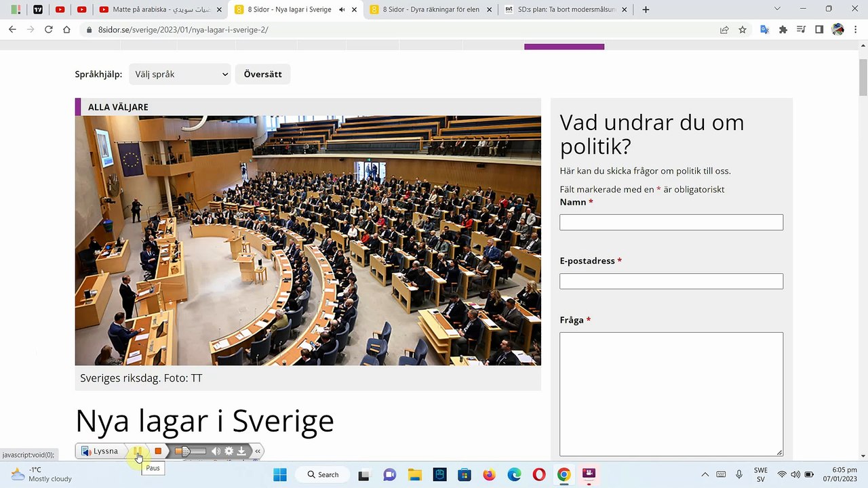Image resolution: width=868 pixels, height=488 pixels.
Task: Open File Explorer from taskbar
Action: tap(414, 474)
